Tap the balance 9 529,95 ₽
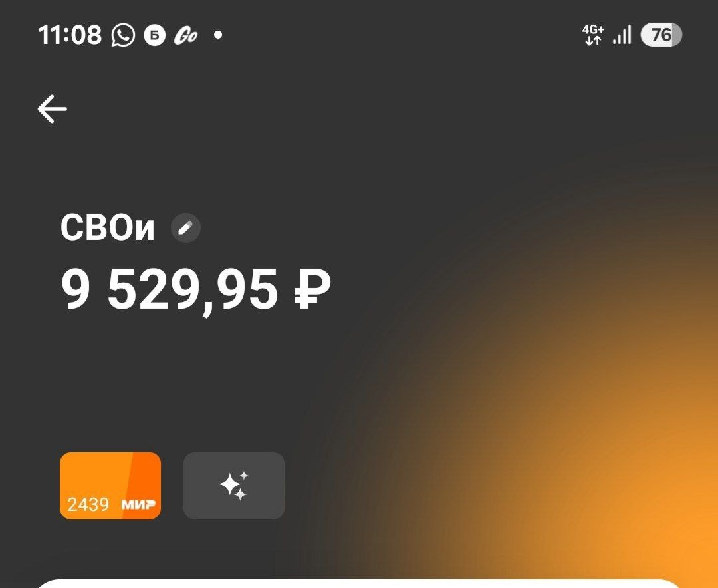Image resolution: width=718 pixels, height=588 pixels. click(x=196, y=289)
